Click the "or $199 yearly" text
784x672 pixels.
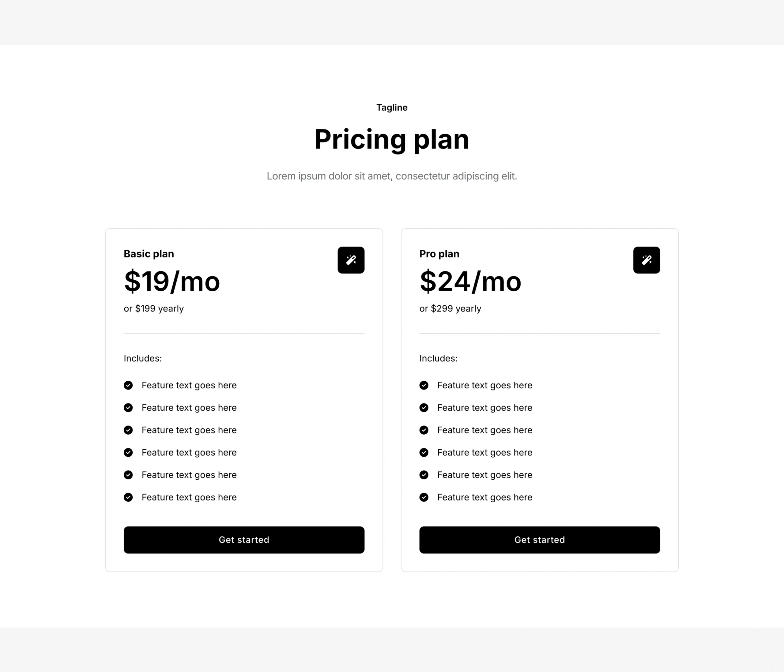(x=154, y=308)
